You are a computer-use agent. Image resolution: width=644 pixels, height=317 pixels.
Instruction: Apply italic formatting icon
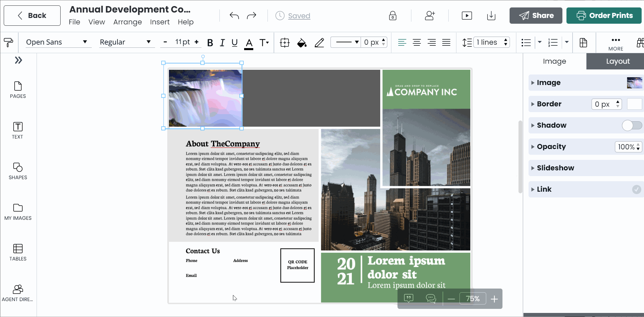pos(222,43)
